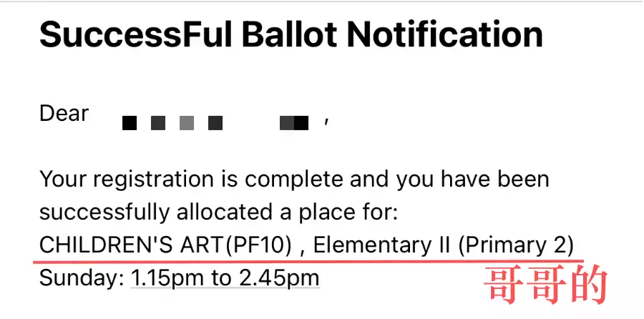Click the "CHILDREN'S ART(PF10)" course name
Image resolution: width=644 pixels, height=319 pixels.
pos(165,245)
